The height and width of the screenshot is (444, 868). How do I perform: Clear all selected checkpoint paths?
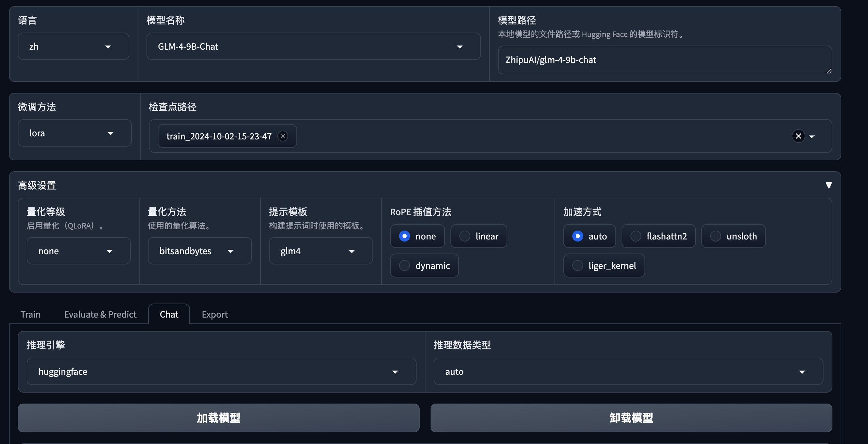pos(798,136)
